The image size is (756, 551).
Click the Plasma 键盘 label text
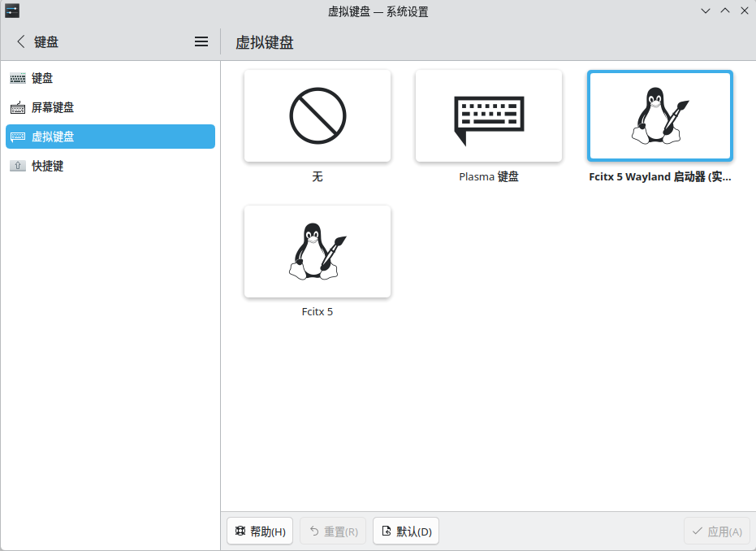pyautogui.click(x=488, y=176)
